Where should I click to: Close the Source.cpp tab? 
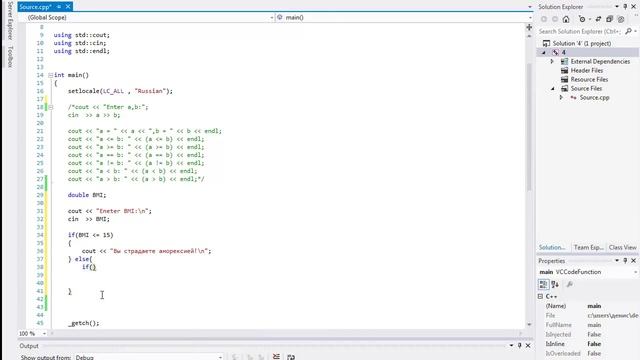[68, 7]
